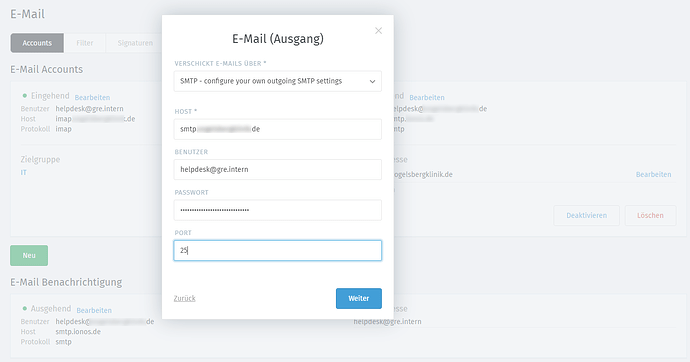Image resolution: width=690 pixels, height=362 pixels.
Task: Create a new account with Neu
Action: coord(29,256)
